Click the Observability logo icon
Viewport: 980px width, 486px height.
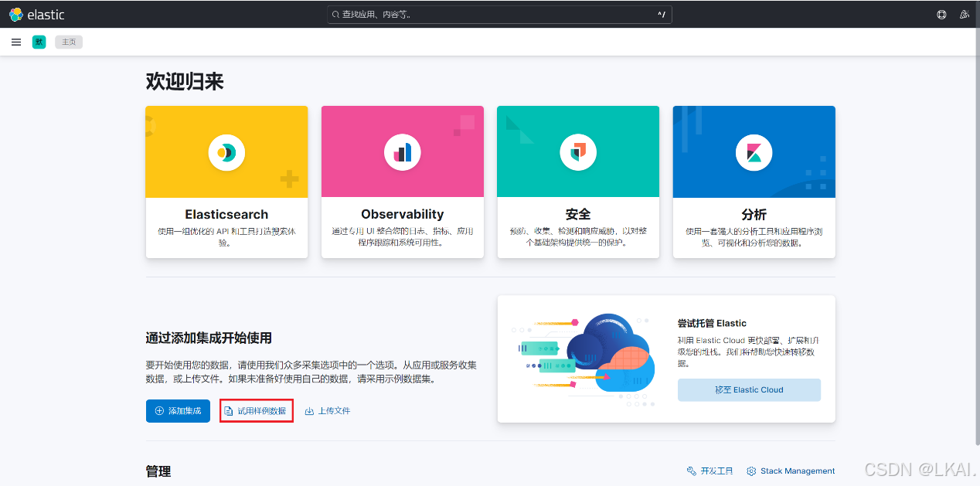click(x=403, y=152)
